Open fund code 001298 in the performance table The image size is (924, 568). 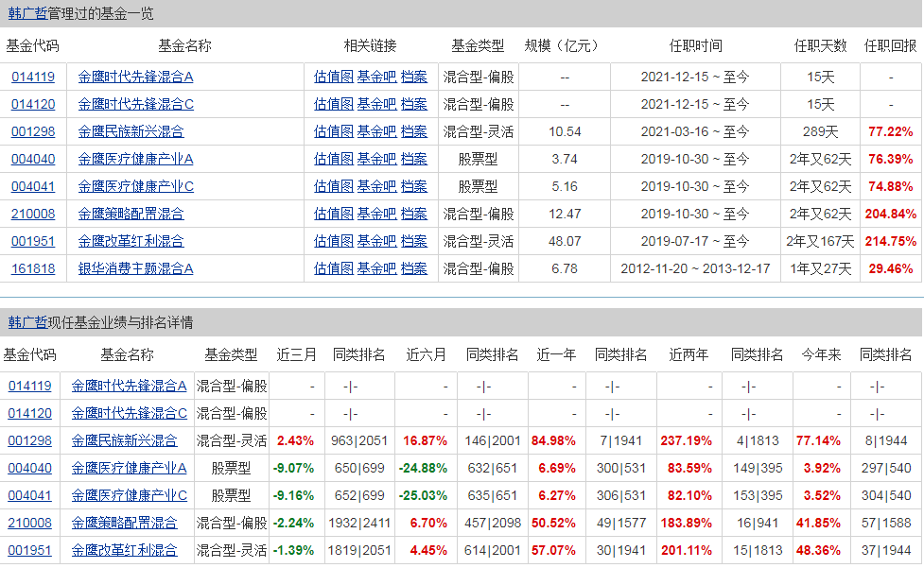30,440
